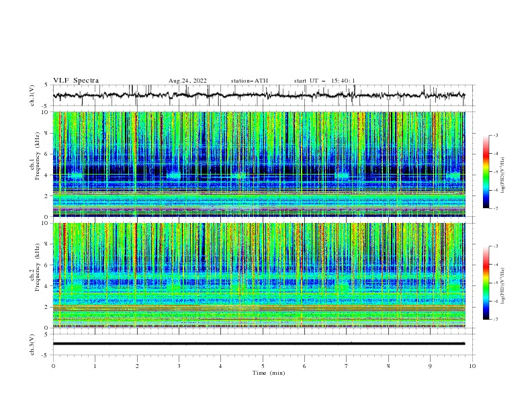
Task: Click the '-7' tick on ch.2 colorbar
Action: click(496, 320)
